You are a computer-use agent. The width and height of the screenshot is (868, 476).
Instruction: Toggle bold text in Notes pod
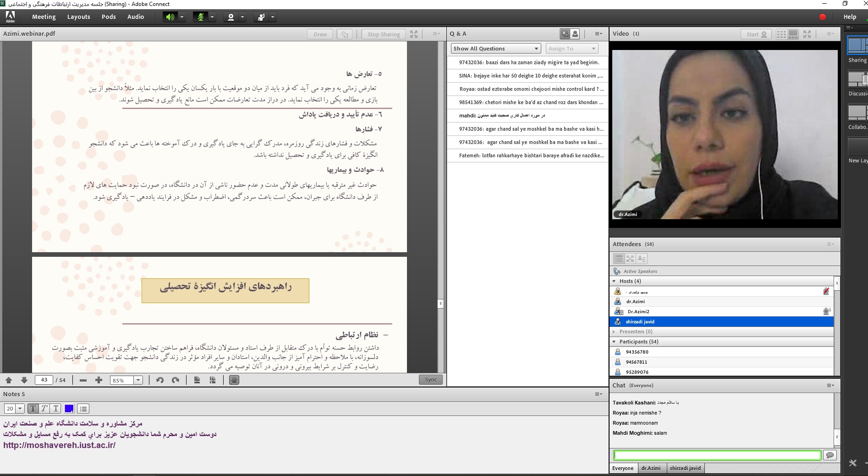[x=33, y=409]
